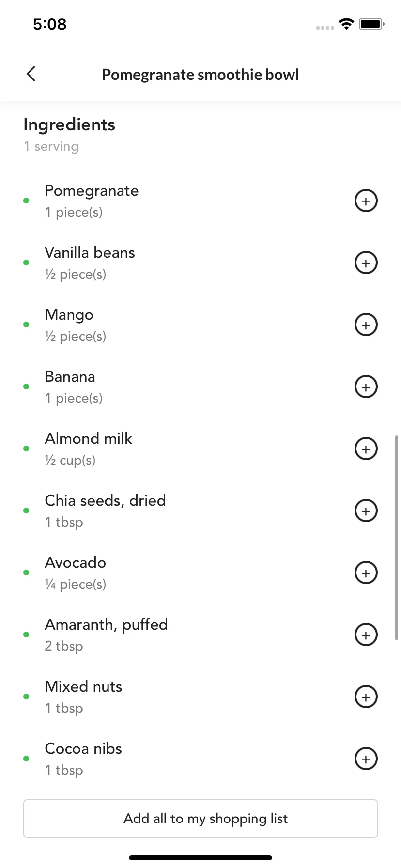Select the Ingredients heading
401x868 pixels.
69,125
